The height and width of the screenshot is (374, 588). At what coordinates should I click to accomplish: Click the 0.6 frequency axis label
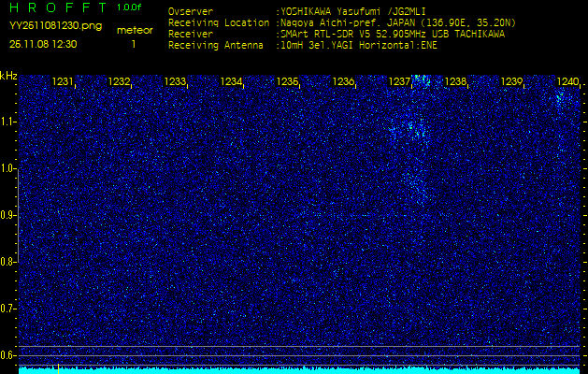pos(7,355)
